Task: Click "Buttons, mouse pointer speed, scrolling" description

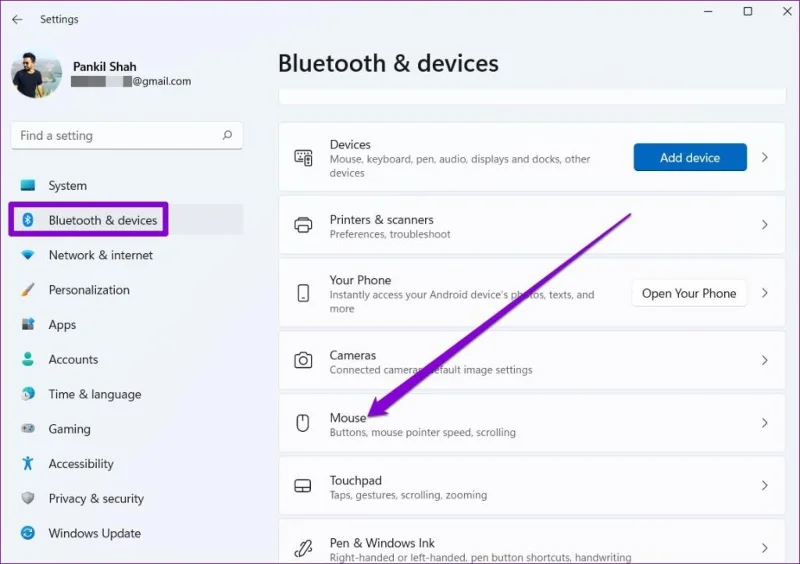Action: click(422, 432)
